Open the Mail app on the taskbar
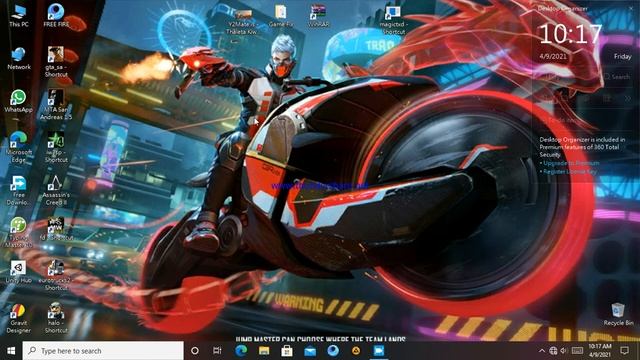This screenshot has width=640, height=360. [310, 351]
